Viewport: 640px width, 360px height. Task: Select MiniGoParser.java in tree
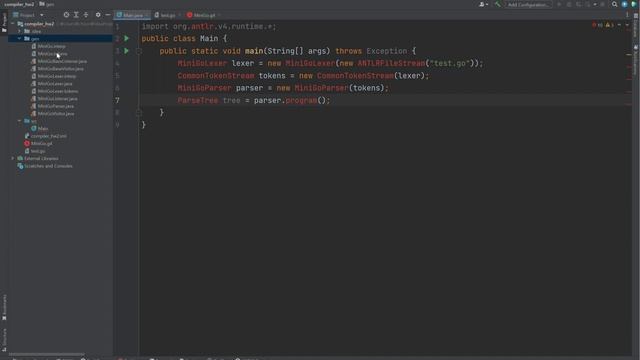[x=53, y=106]
